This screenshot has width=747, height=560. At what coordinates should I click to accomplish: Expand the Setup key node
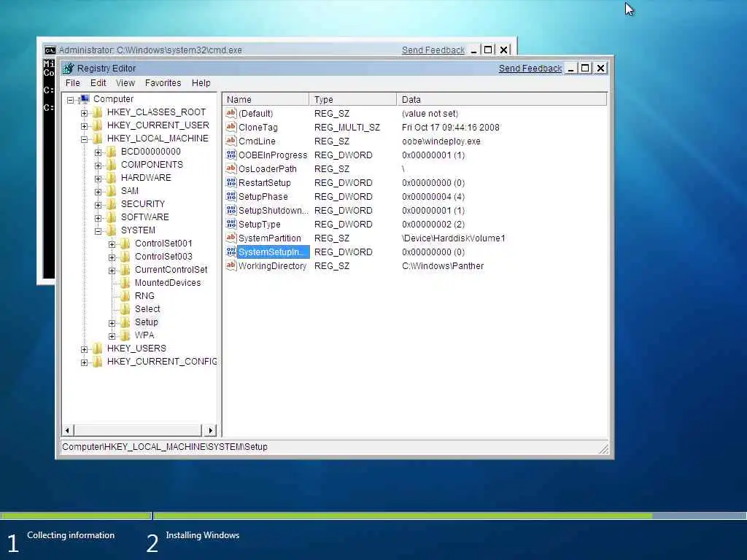pyautogui.click(x=112, y=323)
